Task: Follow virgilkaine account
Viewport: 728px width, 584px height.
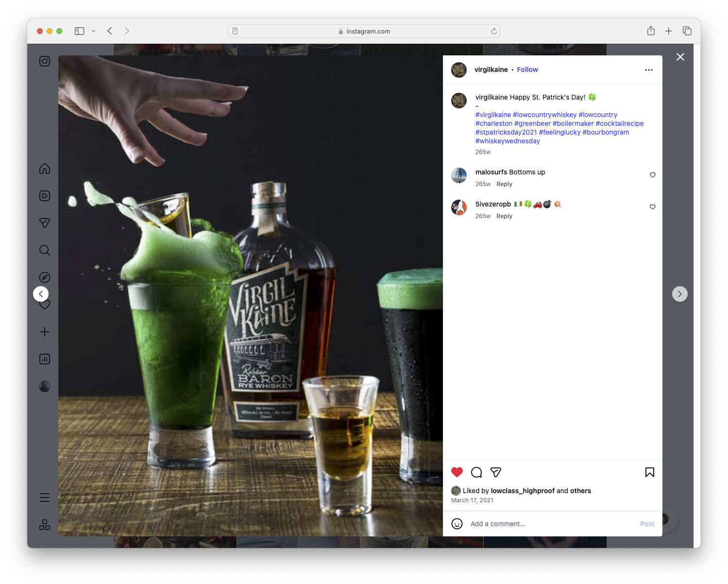Action: point(527,69)
